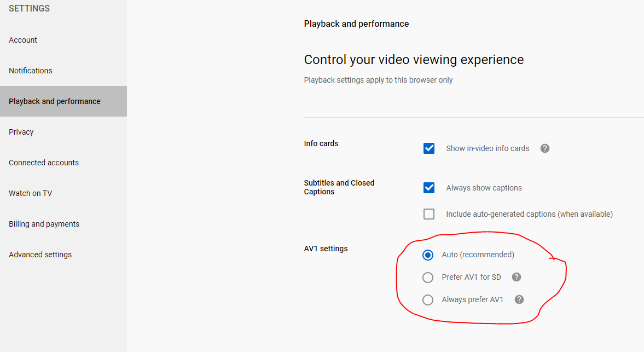644x352 pixels.
Task: Click the Subtitles and Closed Captions label
Action: (339, 187)
